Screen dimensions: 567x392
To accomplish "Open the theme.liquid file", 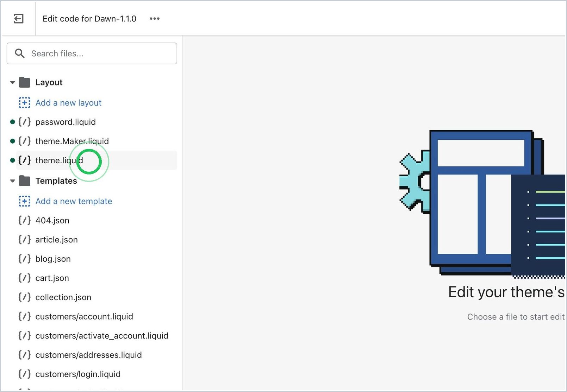I will click(x=59, y=160).
